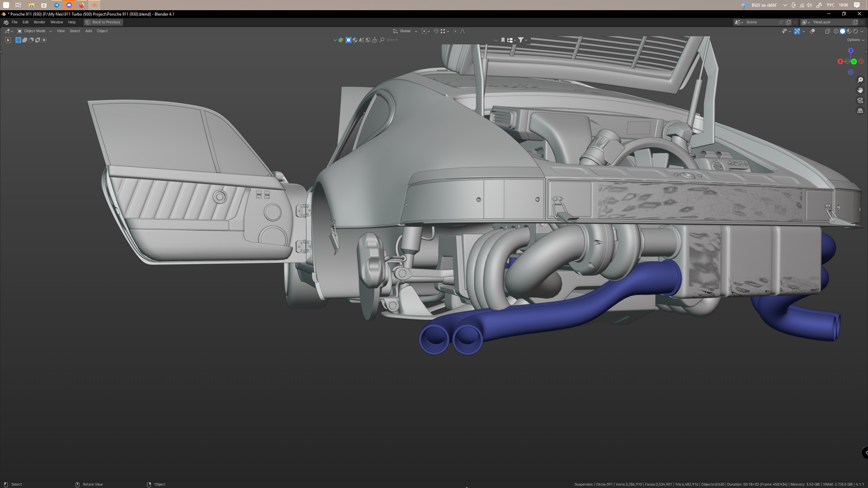Switch to rendered viewport shading

tap(855, 31)
